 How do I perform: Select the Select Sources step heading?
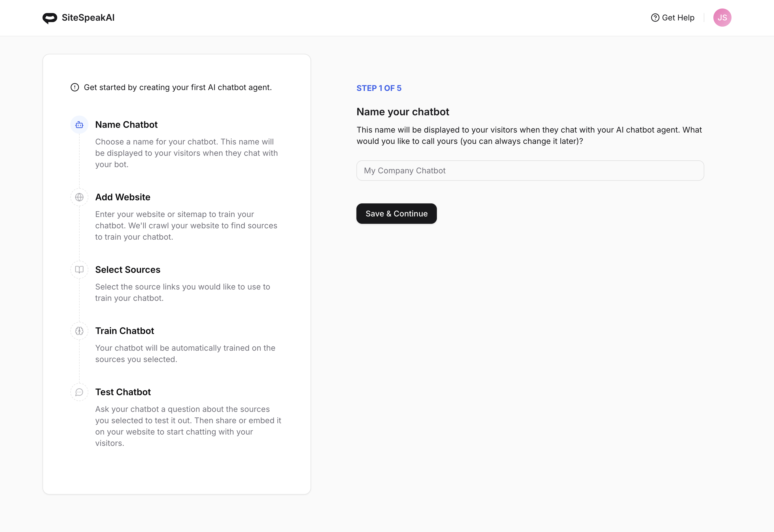coord(128,269)
